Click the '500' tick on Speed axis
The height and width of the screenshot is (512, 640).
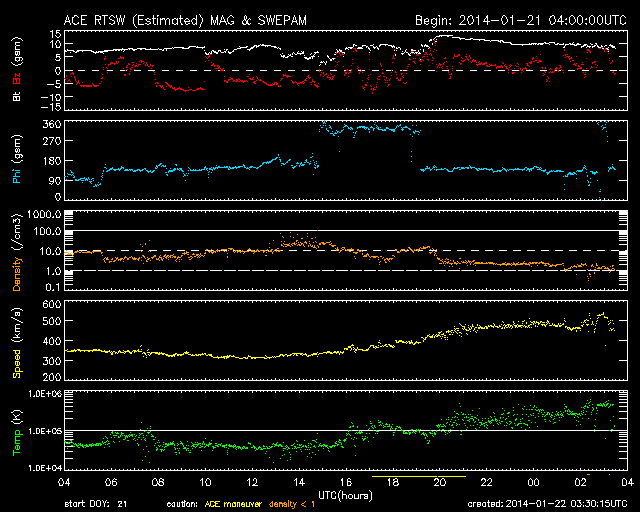(x=52, y=321)
